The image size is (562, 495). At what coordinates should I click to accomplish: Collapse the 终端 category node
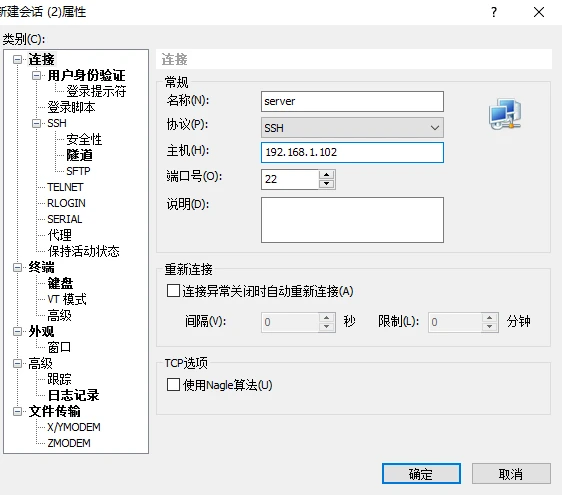[x=17, y=267]
